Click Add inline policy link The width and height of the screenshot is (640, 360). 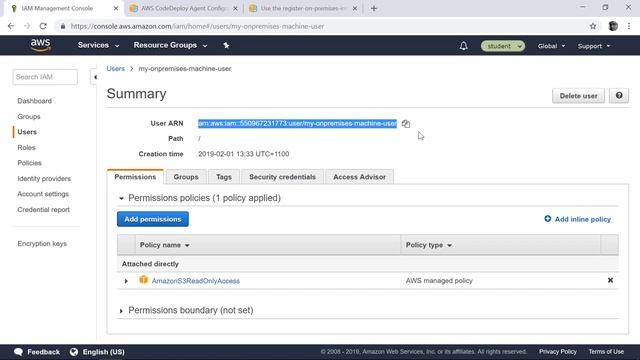coord(582,219)
